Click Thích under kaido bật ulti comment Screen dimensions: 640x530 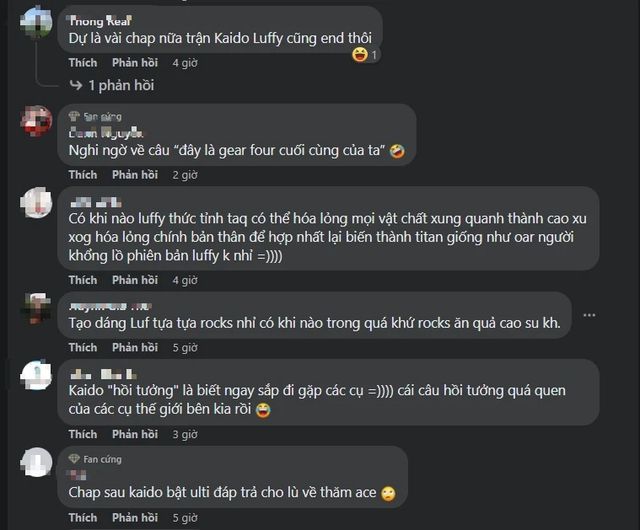[83, 517]
